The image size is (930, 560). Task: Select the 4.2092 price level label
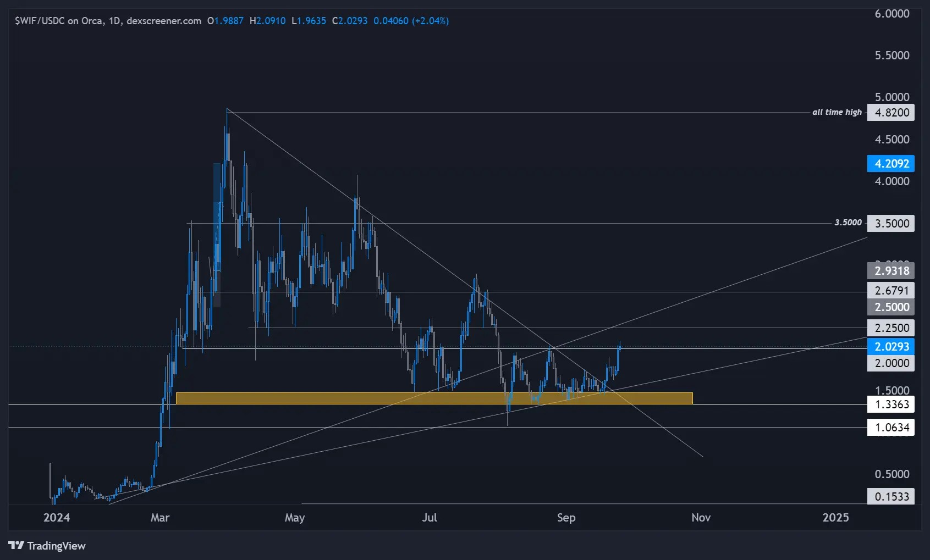point(891,163)
